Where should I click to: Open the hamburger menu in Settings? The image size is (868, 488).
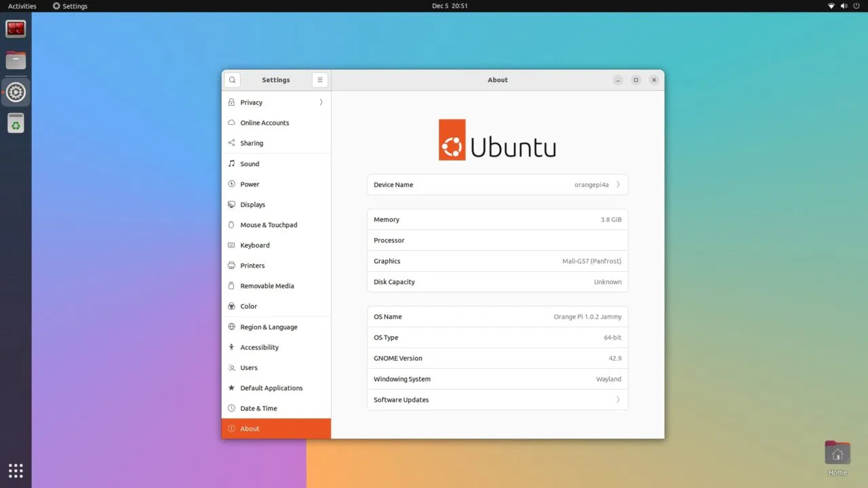coord(319,79)
